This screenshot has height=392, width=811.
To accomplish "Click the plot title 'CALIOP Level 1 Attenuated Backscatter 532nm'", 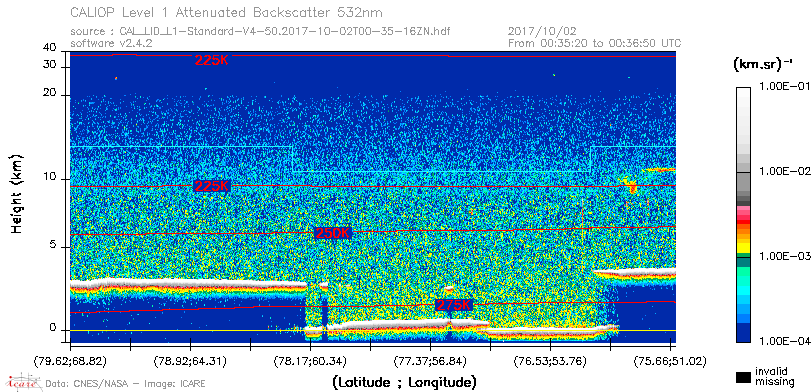I will click(x=226, y=12).
